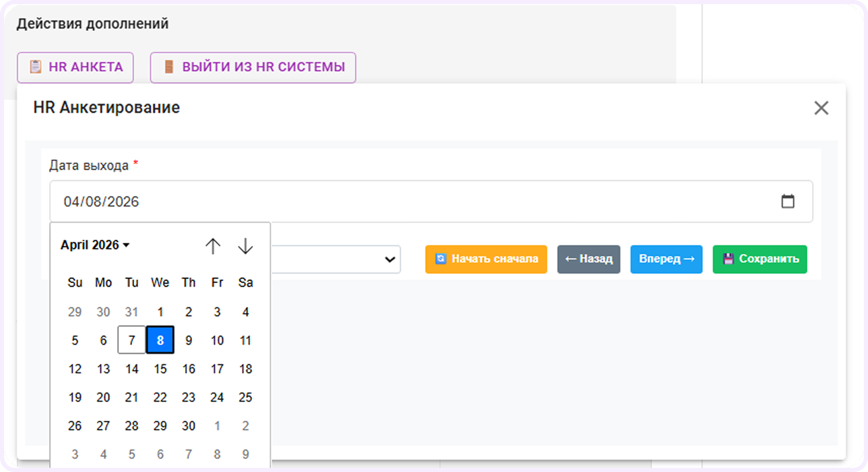Expand the April 2026 month selector
This screenshot has height=472, width=868.
click(x=95, y=245)
